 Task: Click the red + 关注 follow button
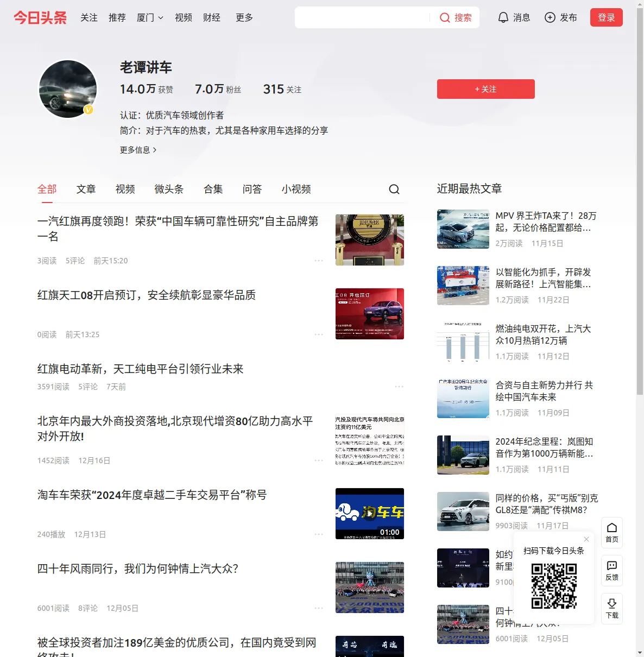click(486, 89)
